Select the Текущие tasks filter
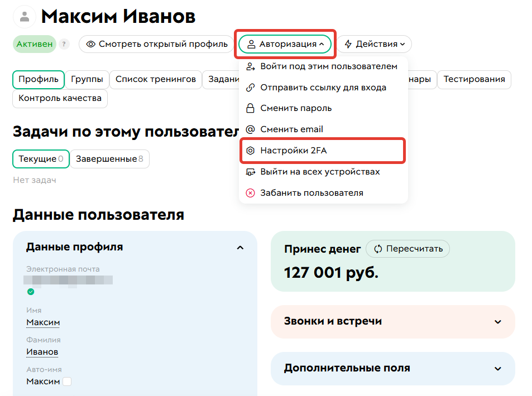The image size is (532, 396). tap(40, 159)
